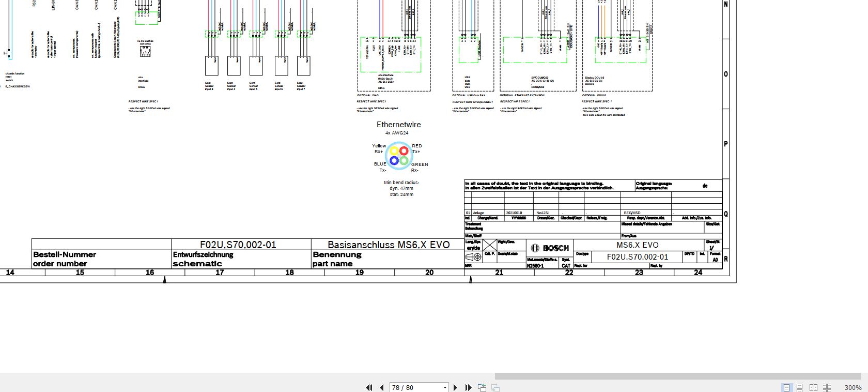Go to the next page
The width and height of the screenshot is (868, 392).
click(x=455, y=387)
